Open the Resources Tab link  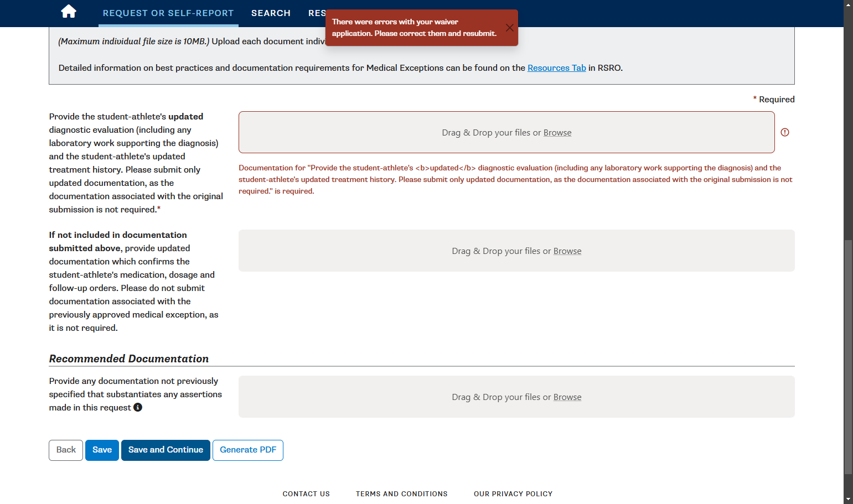coord(556,68)
